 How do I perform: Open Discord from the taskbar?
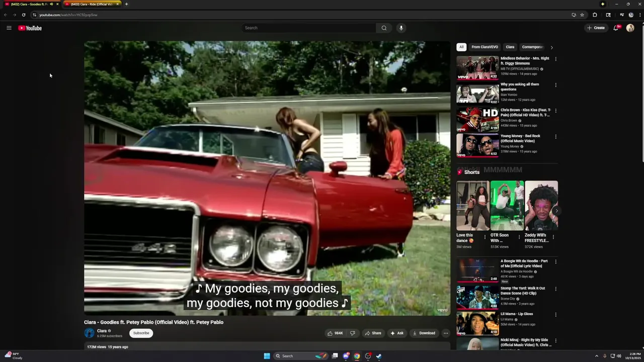coord(346,356)
